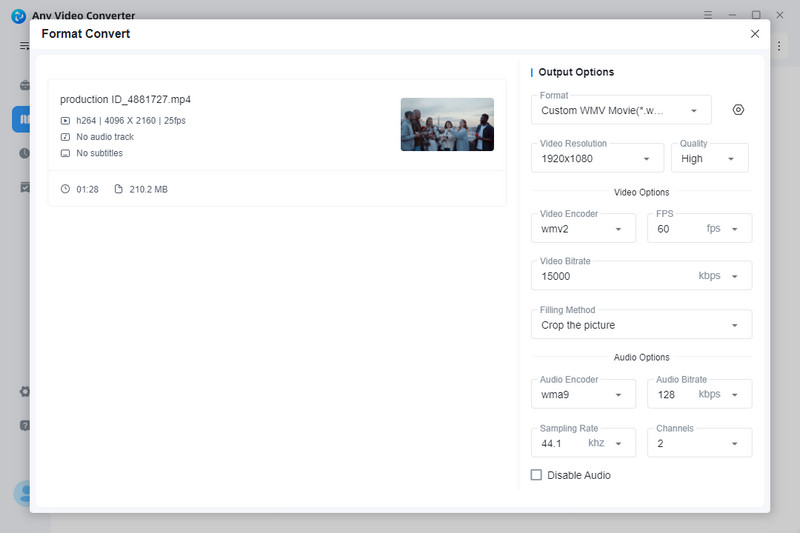Viewport: 800px width, 533px height.
Task: Click the duration clock icon
Action: click(x=65, y=189)
